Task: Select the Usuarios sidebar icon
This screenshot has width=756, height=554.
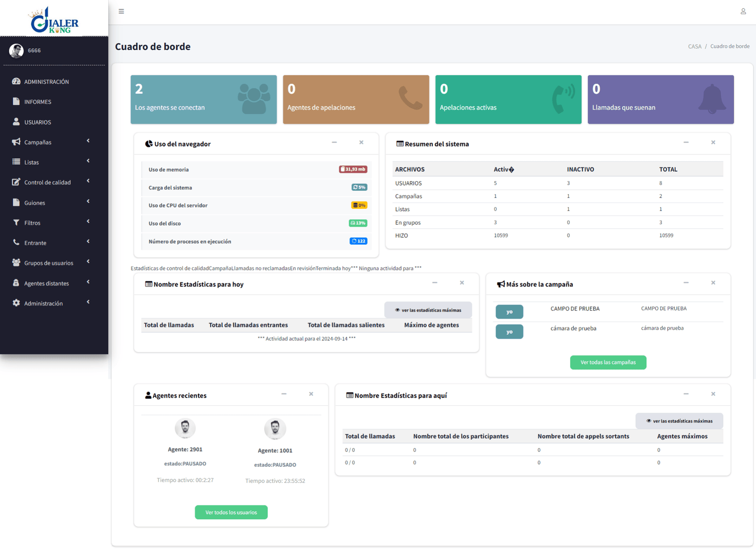Action: [17, 122]
